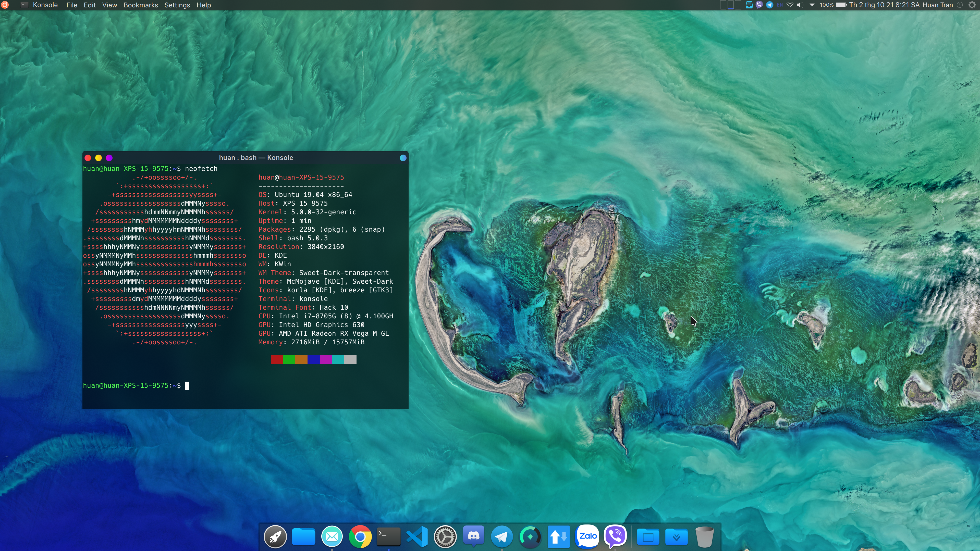Click the Viber icon in system tray
Viewport: 980px width, 551px height.
[759, 5]
